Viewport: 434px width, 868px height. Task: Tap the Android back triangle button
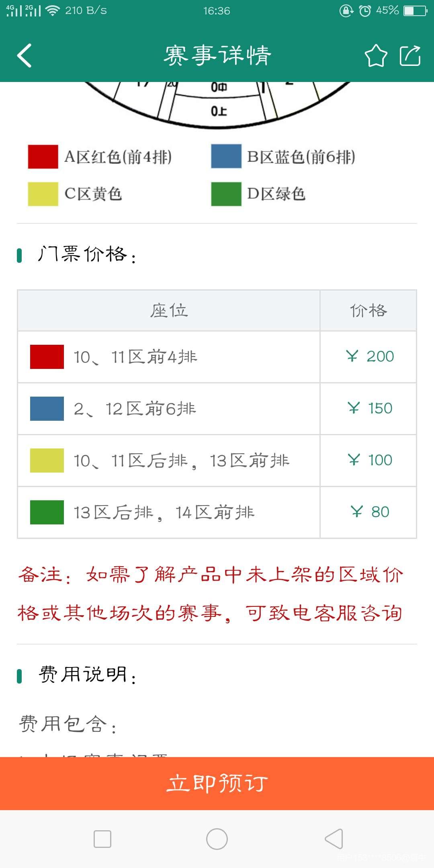tap(334, 839)
